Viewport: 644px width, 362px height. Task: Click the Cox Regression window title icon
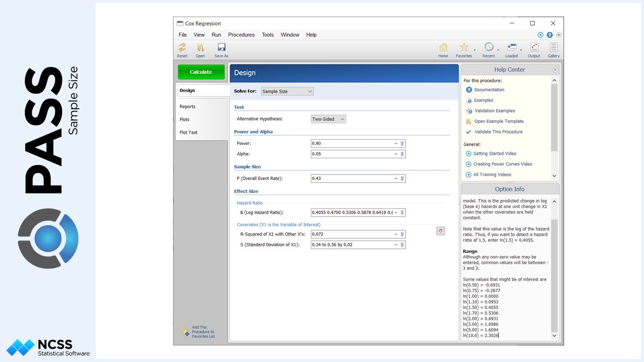180,24
